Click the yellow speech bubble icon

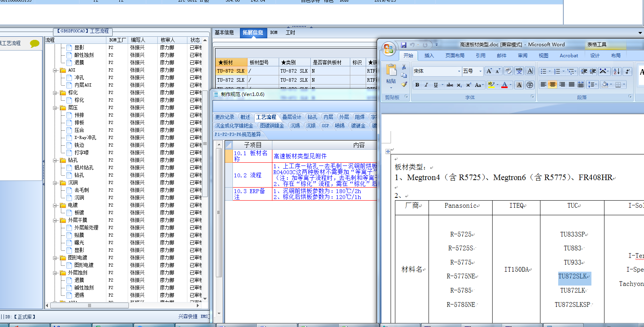35,43
